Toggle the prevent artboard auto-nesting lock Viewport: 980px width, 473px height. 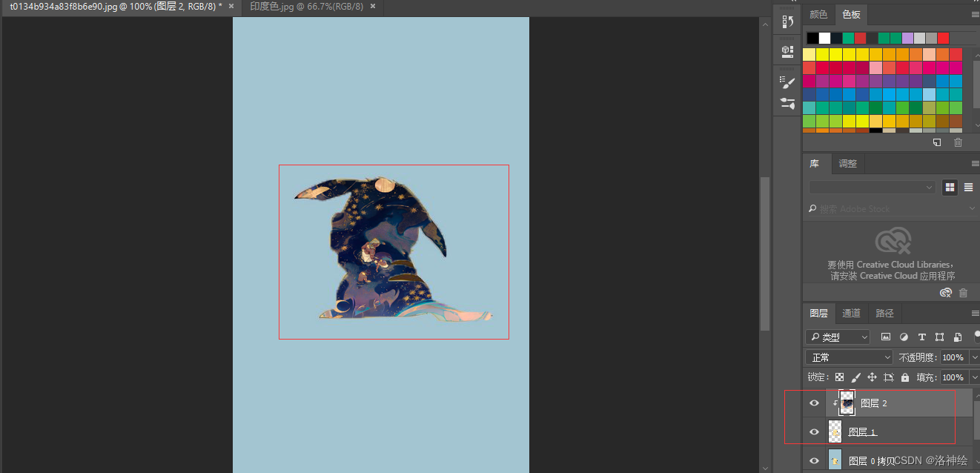[888, 377]
